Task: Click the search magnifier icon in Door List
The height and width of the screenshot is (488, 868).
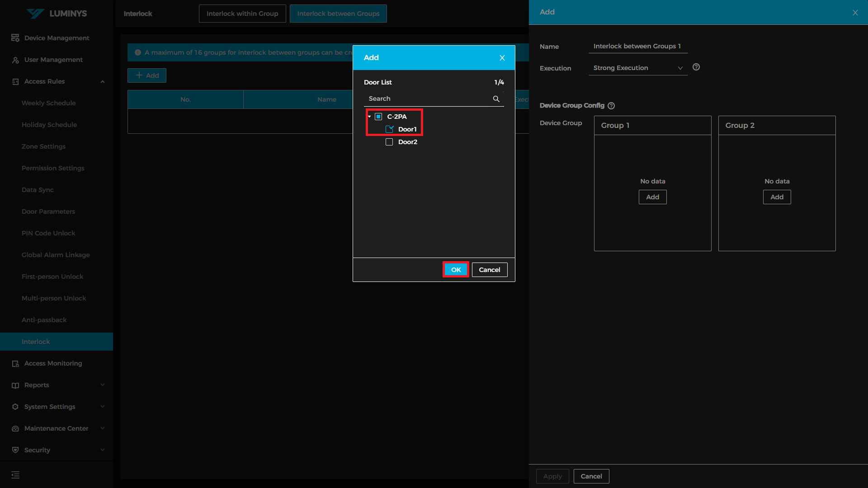Action: [496, 99]
